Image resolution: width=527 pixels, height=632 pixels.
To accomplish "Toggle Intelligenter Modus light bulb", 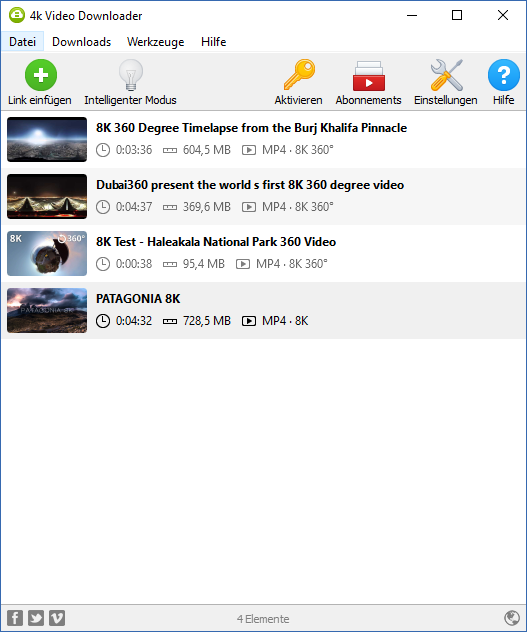I will (x=131, y=75).
